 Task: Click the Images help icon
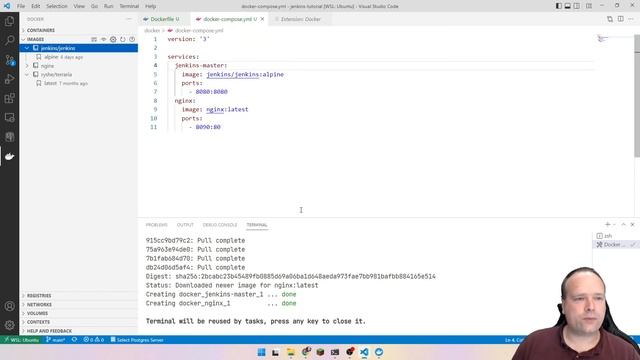132,39
